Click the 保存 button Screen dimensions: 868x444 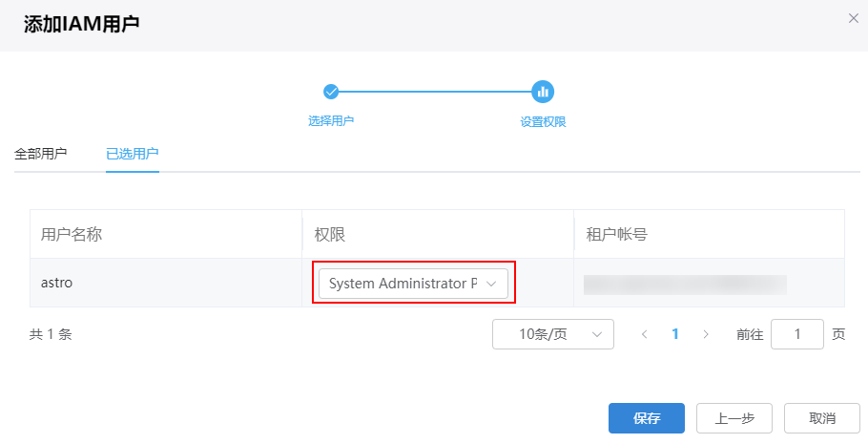(x=647, y=418)
